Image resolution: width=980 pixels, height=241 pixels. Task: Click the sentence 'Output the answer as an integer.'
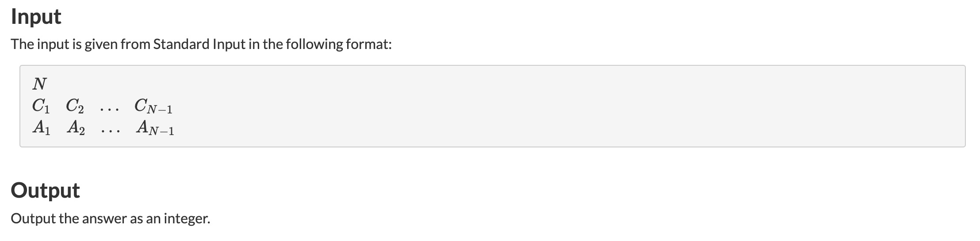(x=111, y=218)
